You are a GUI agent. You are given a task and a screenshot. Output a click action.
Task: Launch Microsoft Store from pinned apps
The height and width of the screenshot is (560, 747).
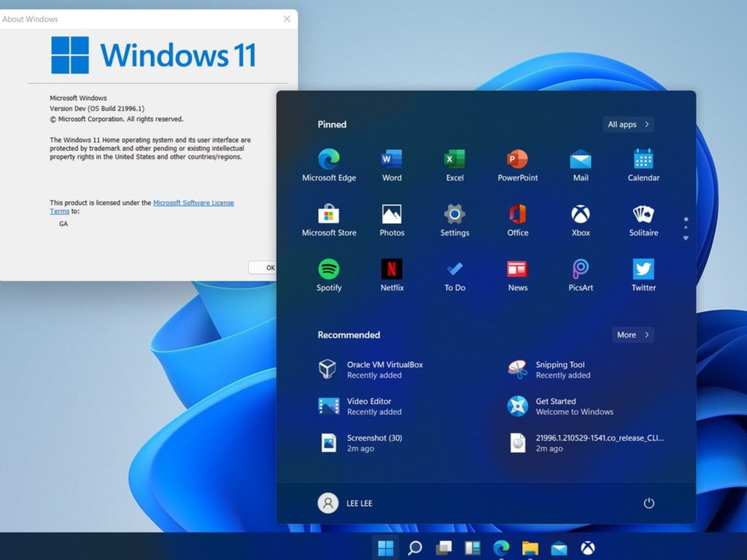[329, 220]
